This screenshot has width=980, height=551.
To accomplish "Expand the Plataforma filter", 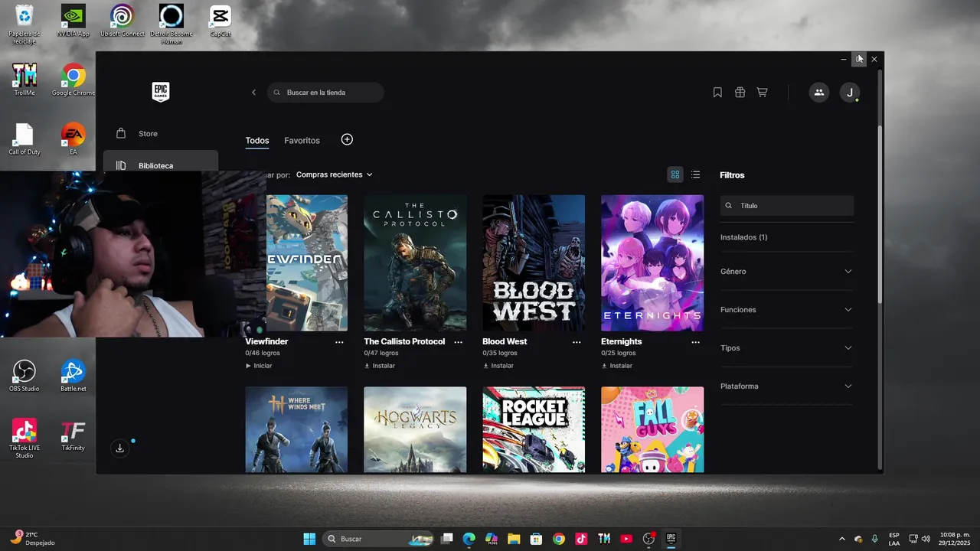I will click(x=786, y=386).
